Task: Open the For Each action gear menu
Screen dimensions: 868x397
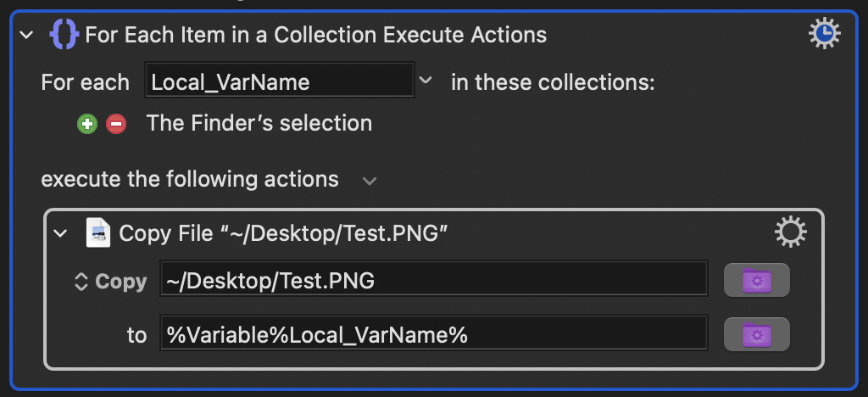Action: click(x=824, y=33)
